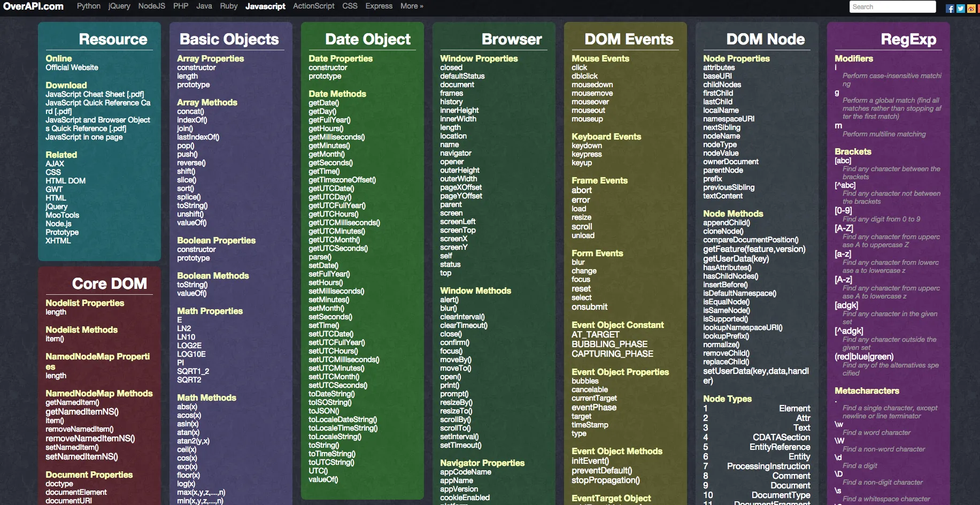Screen dimensions: 980x505
Task: Click the Twitter share icon
Action: coord(960,9)
